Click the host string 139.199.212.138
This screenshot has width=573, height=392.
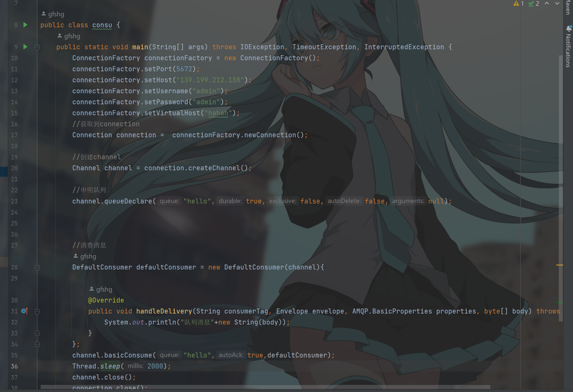[x=210, y=80]
